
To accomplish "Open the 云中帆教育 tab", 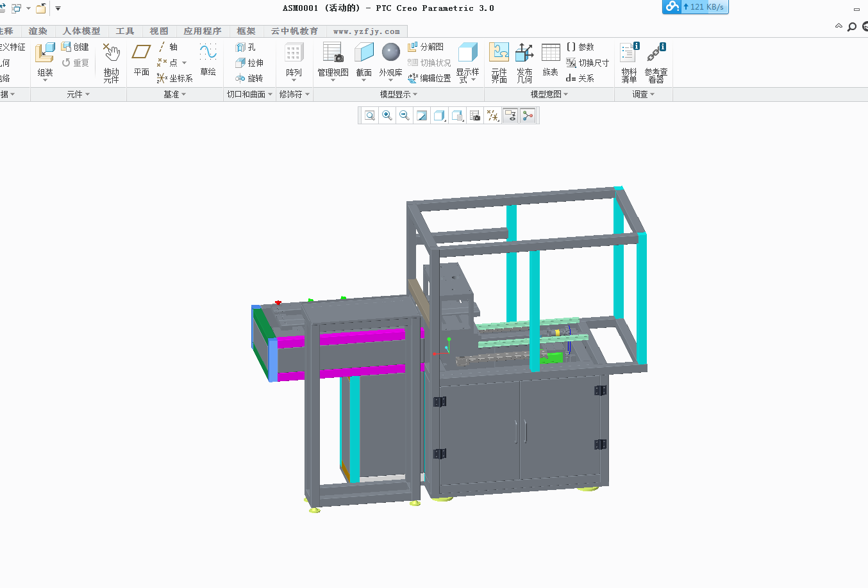I will click(294, 31).
